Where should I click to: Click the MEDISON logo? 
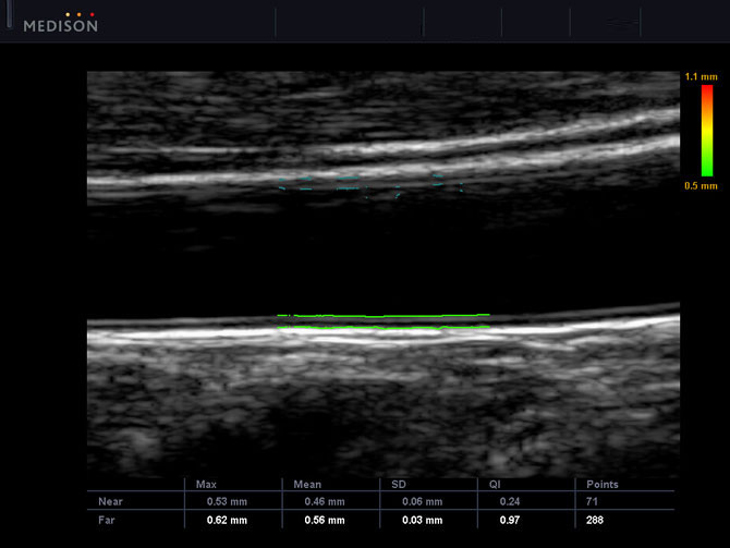point(61,23)
